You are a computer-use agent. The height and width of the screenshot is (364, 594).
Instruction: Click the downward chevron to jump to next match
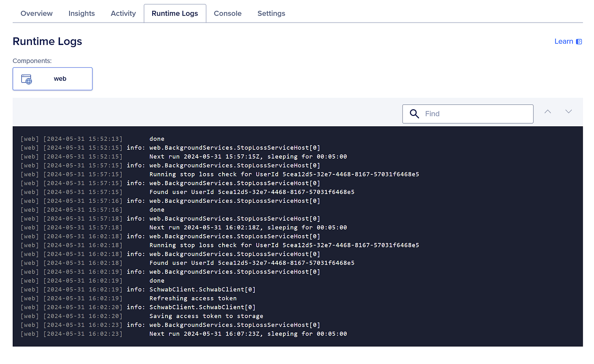[x=569, y=111]
